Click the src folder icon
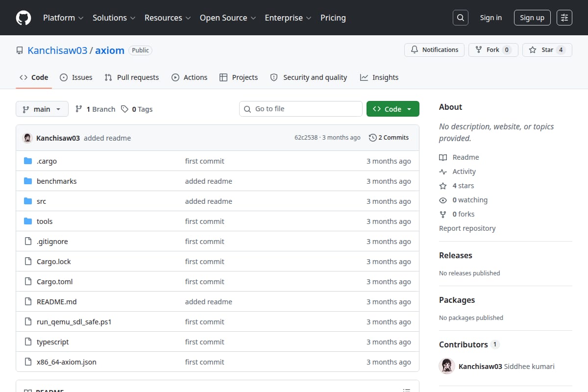 point(28,201)
